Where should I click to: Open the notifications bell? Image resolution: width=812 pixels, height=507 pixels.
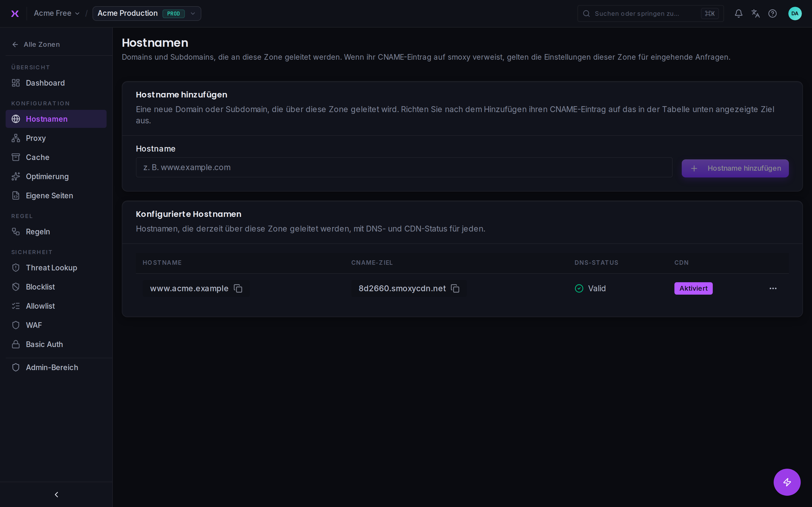click(x=738, y=14)
